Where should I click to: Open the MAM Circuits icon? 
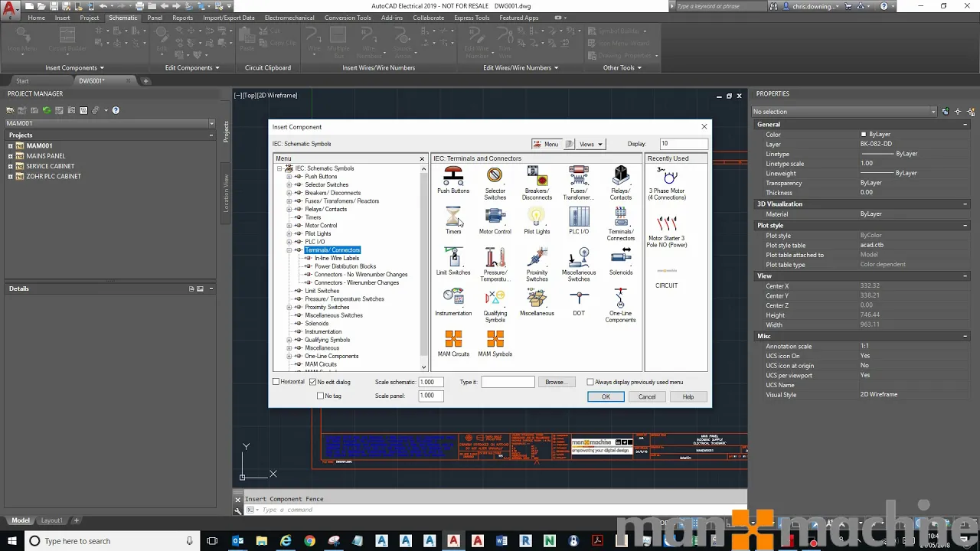(x=453, y=338)
